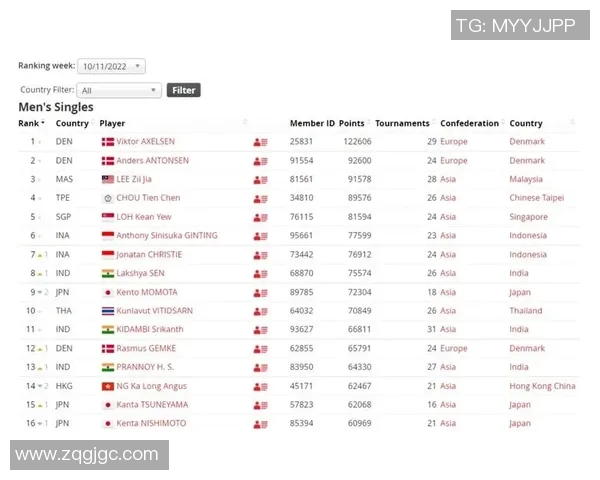
Task: Open the CHOU Tien Chen player link
Action: coord(148,198)
